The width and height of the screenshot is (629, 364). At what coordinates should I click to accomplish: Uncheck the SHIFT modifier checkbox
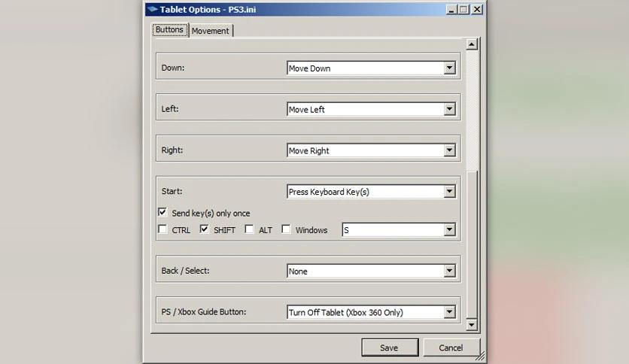(x=204, y=229)
